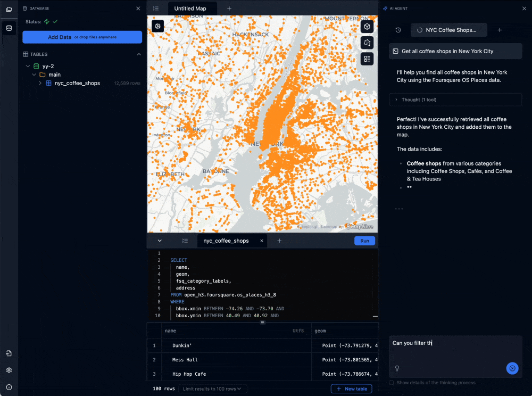532x396 pixels.
Task: Add a new query tab
Action: 279,241
